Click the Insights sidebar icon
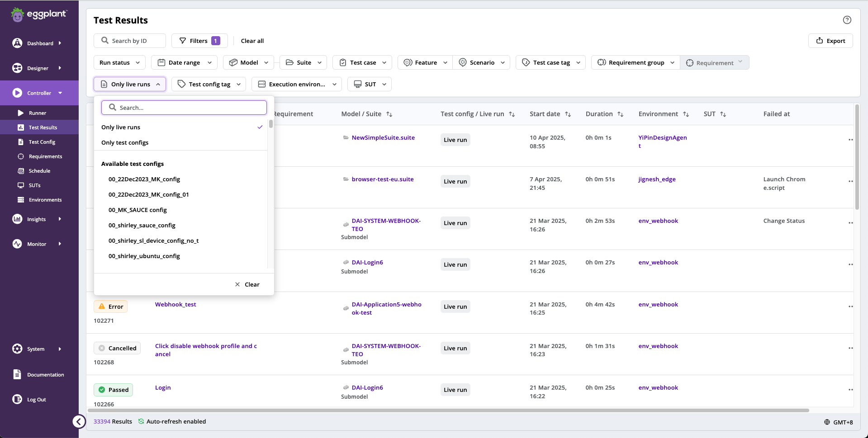Screen dimensions: 868x438 pyautogui.click(x=17, y=219)
